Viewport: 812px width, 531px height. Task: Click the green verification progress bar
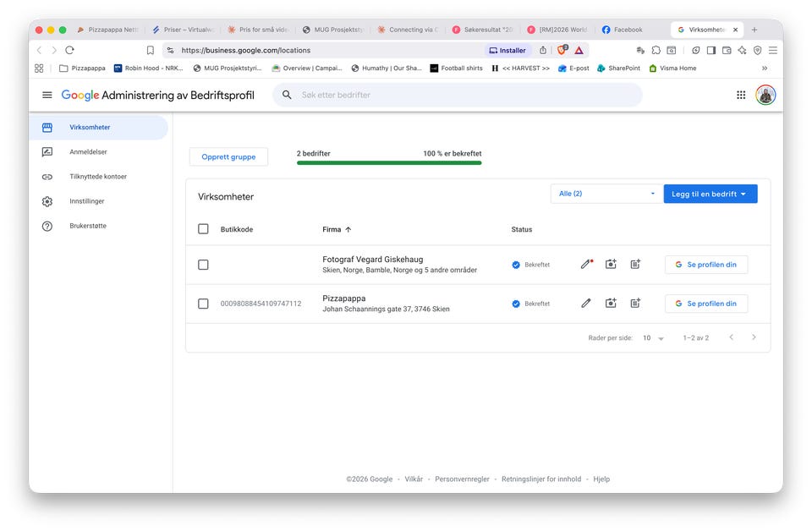pos(389,162)
